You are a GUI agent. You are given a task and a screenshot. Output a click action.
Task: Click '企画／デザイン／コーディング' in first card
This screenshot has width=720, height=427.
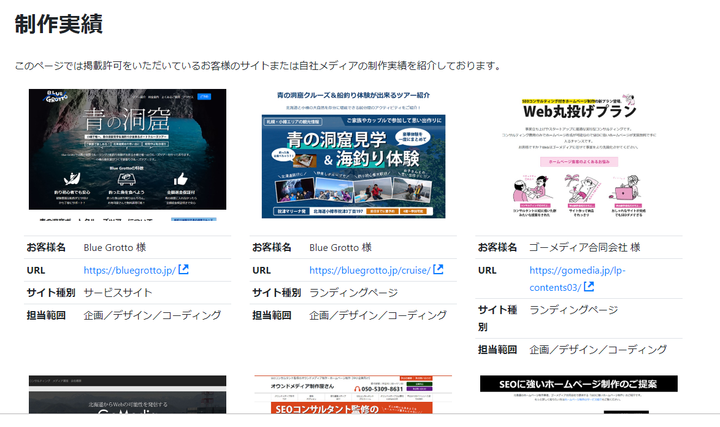(x=152, y=315)
